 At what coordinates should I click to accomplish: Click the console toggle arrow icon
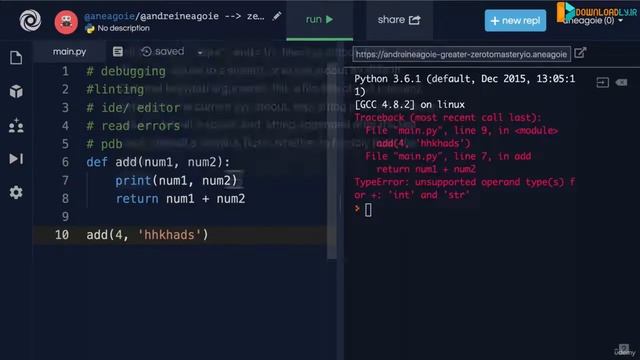[x=602, y=82]
